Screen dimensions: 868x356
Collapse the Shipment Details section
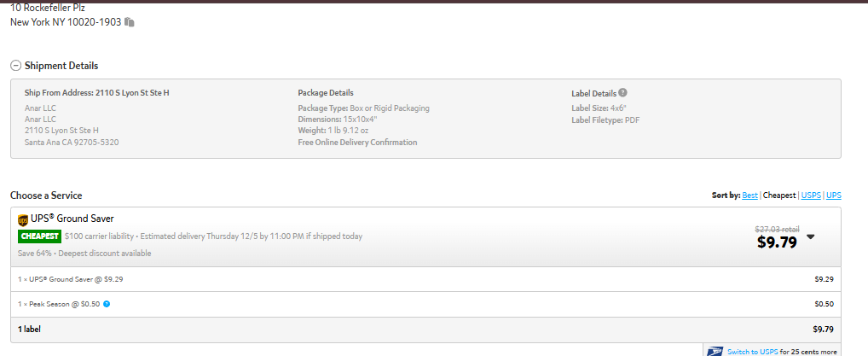(15, 66)
